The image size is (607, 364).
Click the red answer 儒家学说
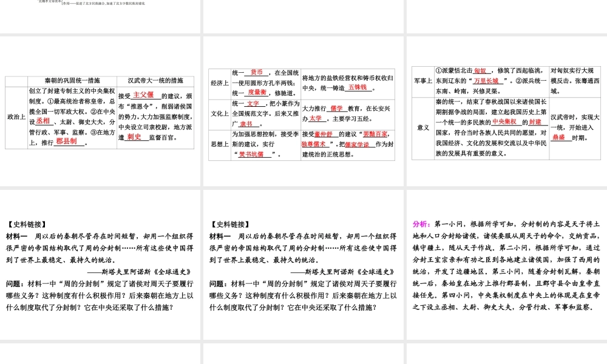pos(357,144)
